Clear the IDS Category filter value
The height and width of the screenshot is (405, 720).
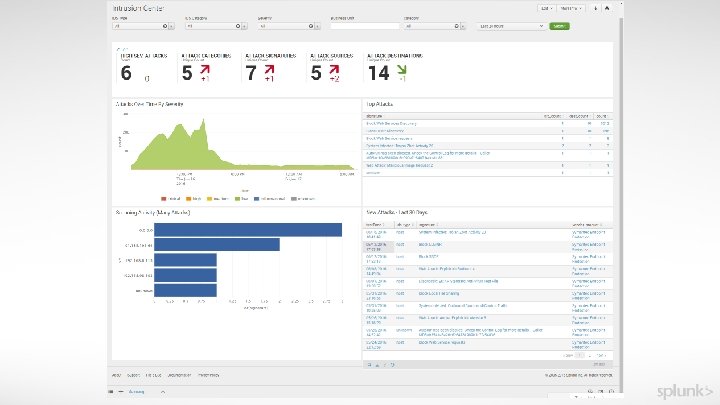tap(238, 26)
